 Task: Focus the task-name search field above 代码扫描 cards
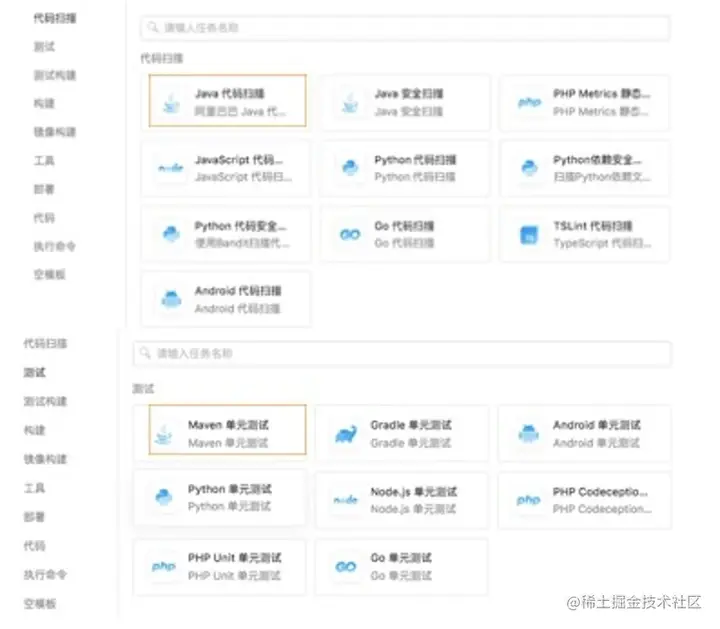pos(405,28)
